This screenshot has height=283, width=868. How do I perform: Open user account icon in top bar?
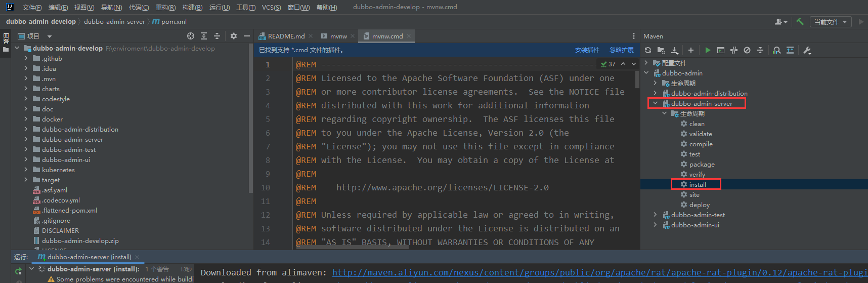(781, 22)
